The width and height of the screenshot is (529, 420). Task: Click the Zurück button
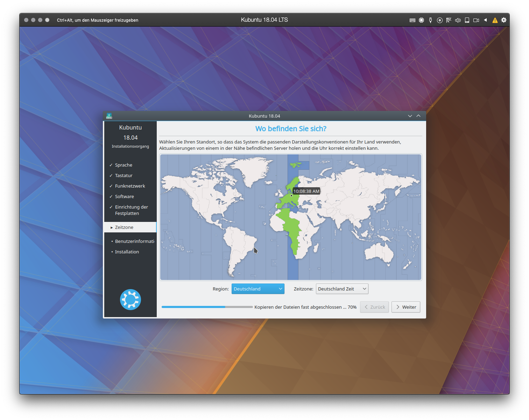[374, 307]
